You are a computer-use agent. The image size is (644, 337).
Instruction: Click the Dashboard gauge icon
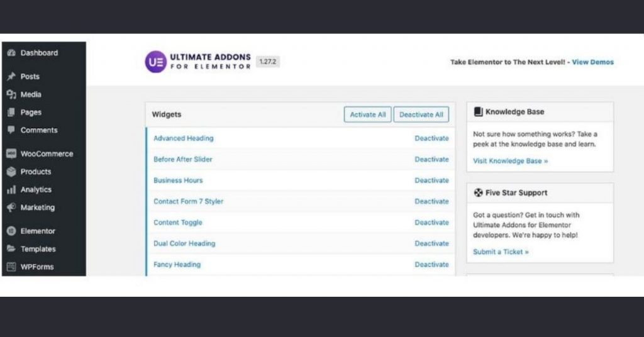pos(11,53)
